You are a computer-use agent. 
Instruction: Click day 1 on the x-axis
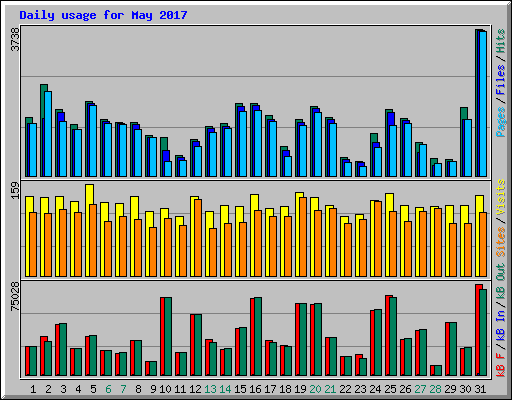click(x=33, y=389)
